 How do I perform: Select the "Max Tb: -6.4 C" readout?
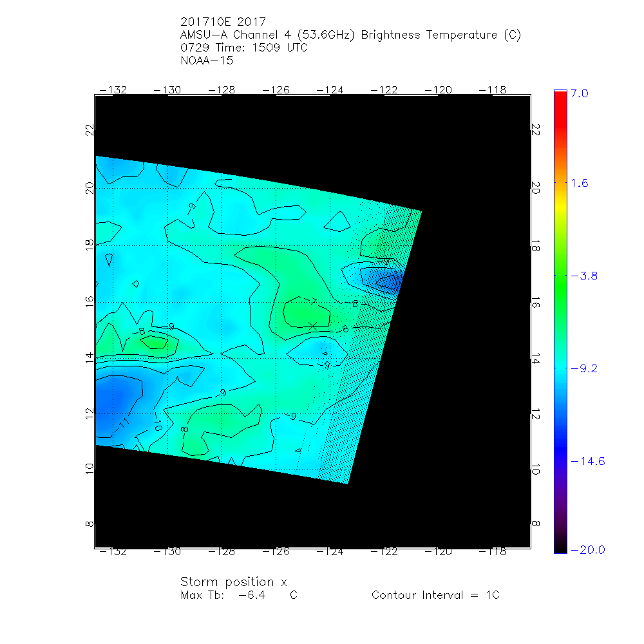[x=239, y=595]
